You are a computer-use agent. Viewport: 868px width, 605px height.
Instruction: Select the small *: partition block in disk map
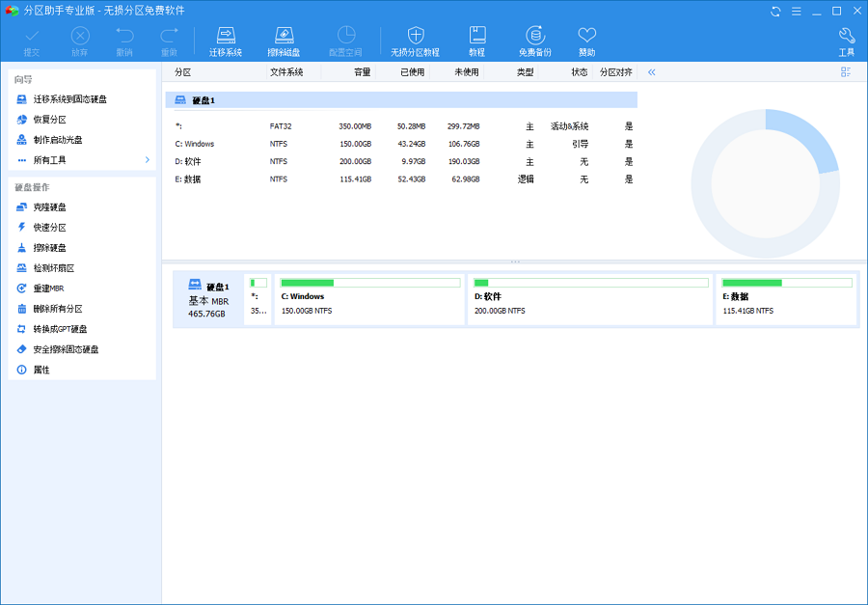coord(258,299)
